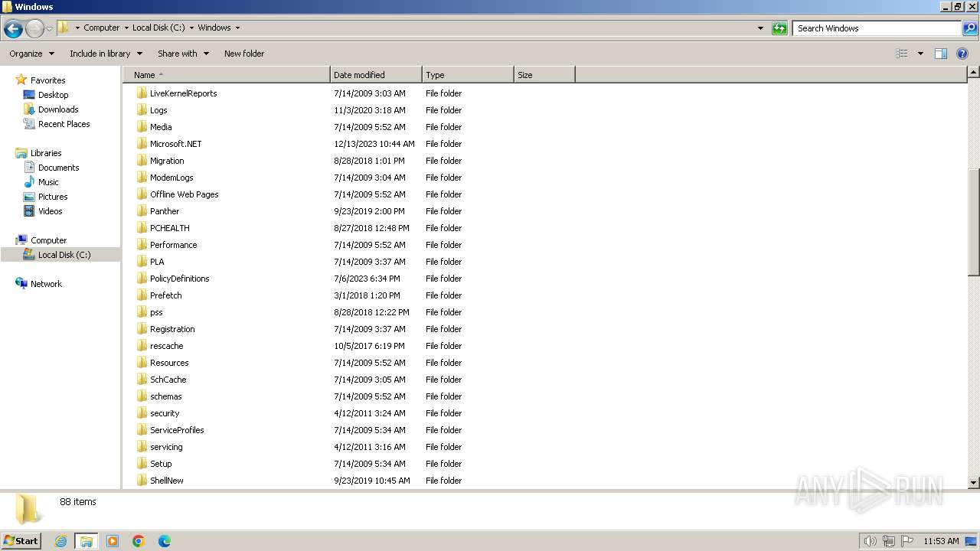Sort by the Type column header

point(468,75)
